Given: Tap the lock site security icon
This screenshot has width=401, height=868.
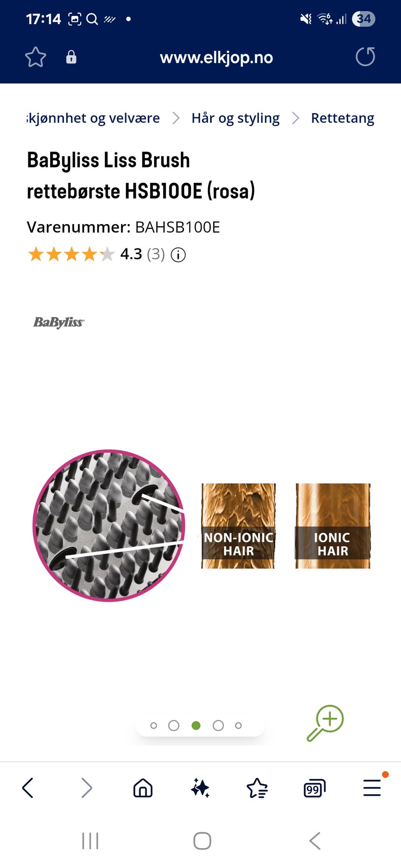Looking at the screenshot, I should 71,57.
